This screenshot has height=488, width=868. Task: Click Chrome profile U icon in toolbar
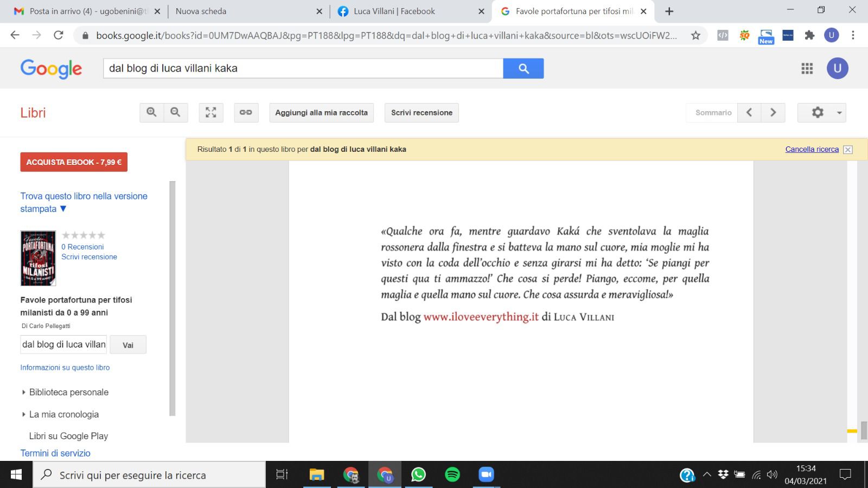coord(831,35)
